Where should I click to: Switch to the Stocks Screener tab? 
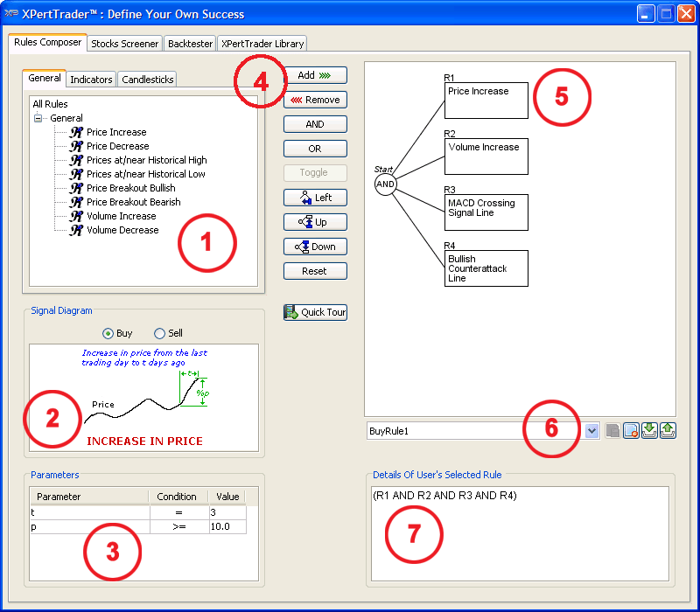[x=124, y=43]
